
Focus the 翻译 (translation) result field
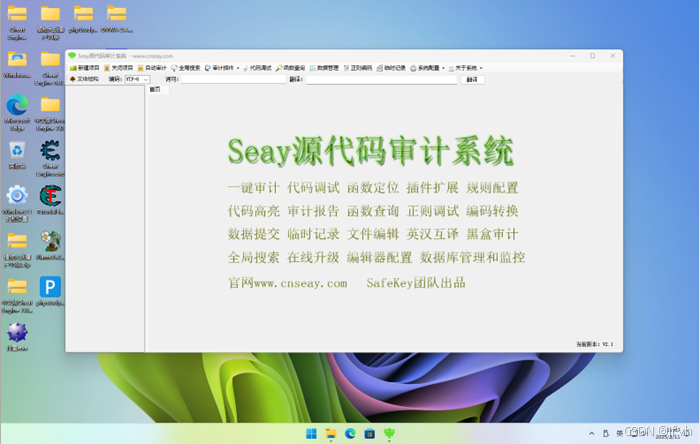(x=381, y=79)
